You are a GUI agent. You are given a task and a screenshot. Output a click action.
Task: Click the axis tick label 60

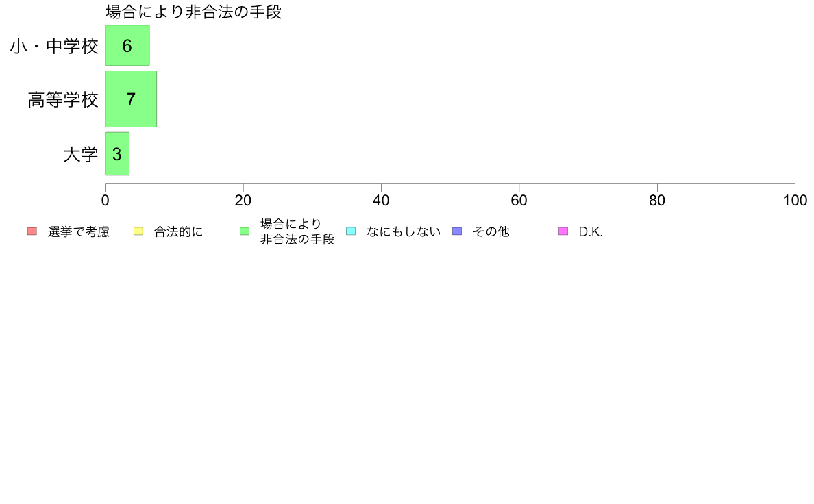point(519,201)
